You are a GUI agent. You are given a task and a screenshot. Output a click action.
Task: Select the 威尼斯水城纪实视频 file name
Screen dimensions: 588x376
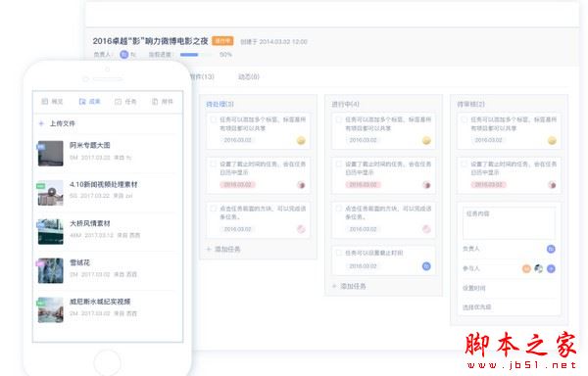[x=100, y=302]
